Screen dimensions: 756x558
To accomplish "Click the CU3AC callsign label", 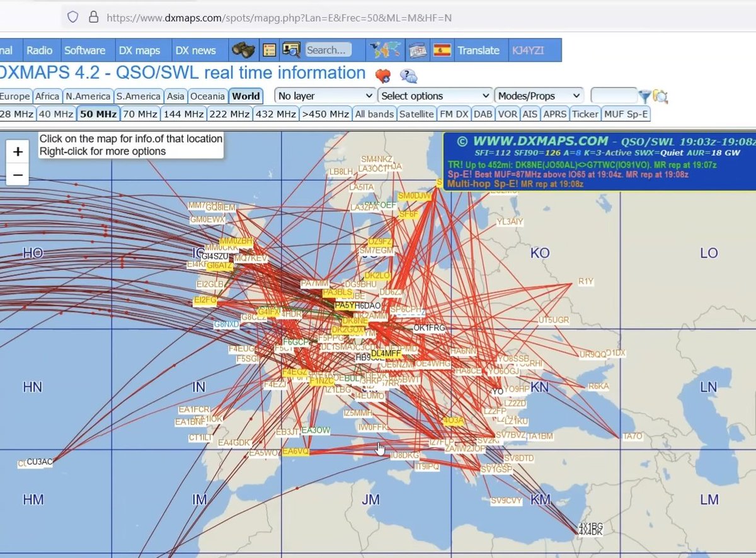I will (x=40, y=462).
